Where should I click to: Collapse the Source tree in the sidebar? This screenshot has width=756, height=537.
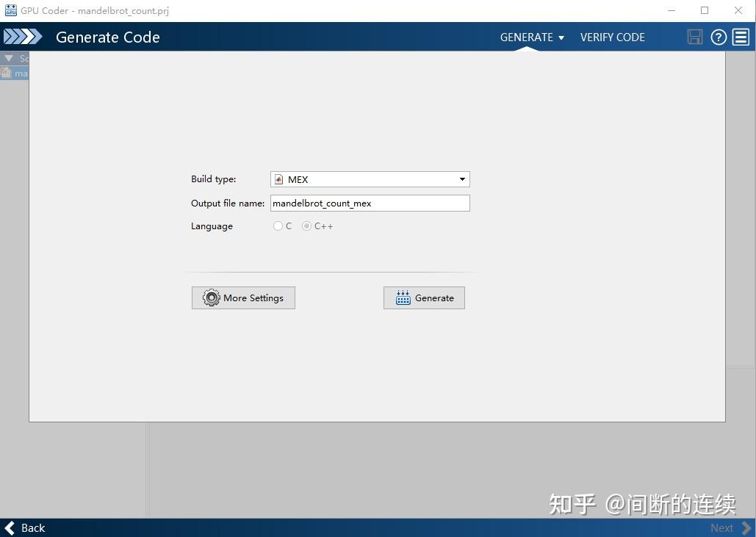pyautogui.click(x=7, y=58)
